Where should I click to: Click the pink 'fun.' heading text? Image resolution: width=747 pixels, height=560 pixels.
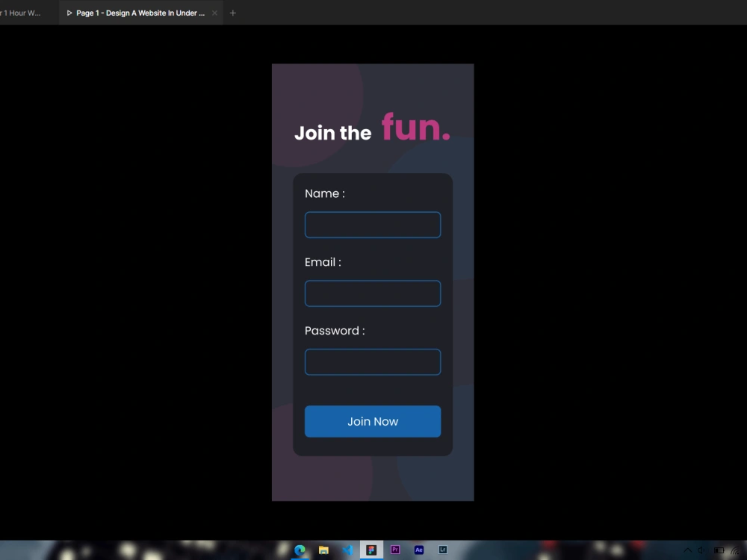coord(415,127)
